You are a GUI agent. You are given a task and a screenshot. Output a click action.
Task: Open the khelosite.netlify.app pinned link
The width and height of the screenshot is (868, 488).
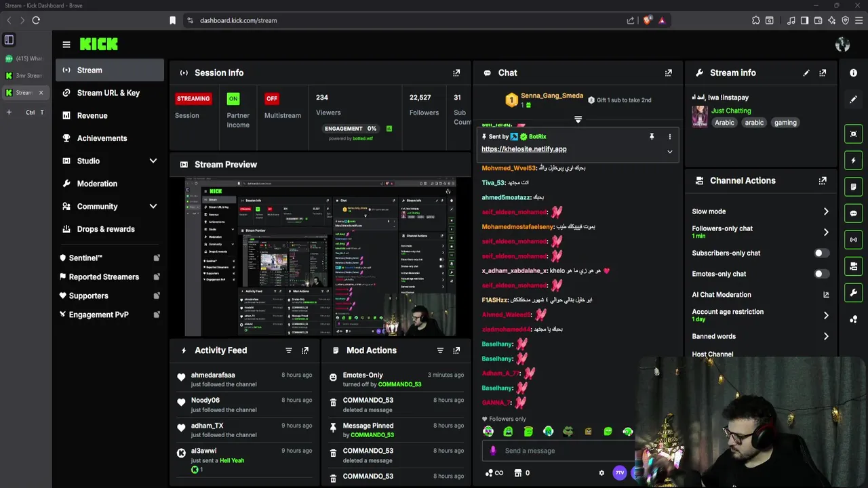point(524,149)
